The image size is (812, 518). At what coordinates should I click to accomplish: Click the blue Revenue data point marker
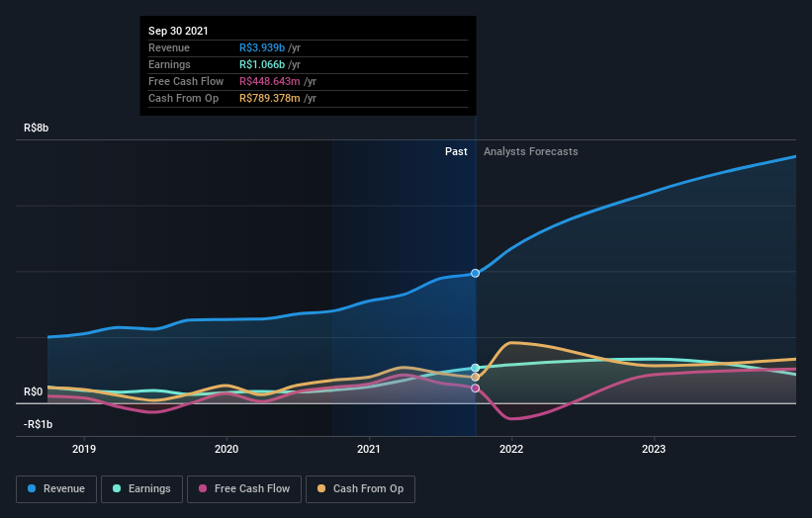point(476,273)
